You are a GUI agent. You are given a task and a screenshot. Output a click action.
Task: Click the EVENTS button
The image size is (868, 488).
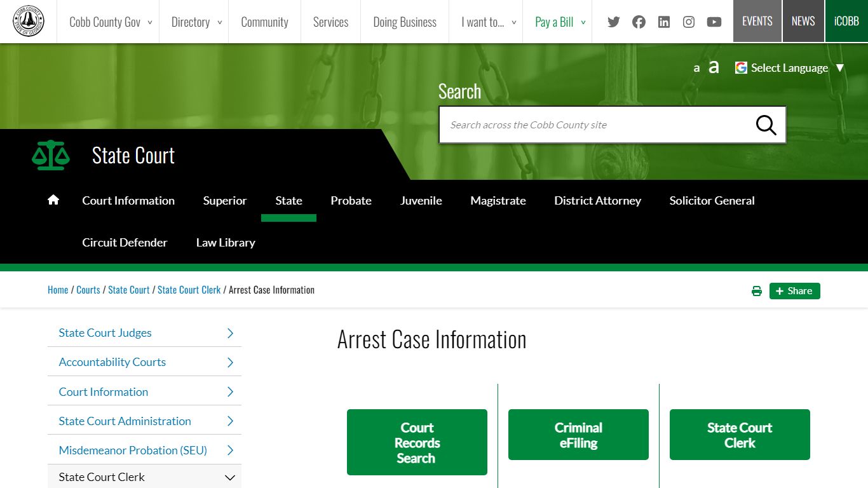tap(757, 21)
